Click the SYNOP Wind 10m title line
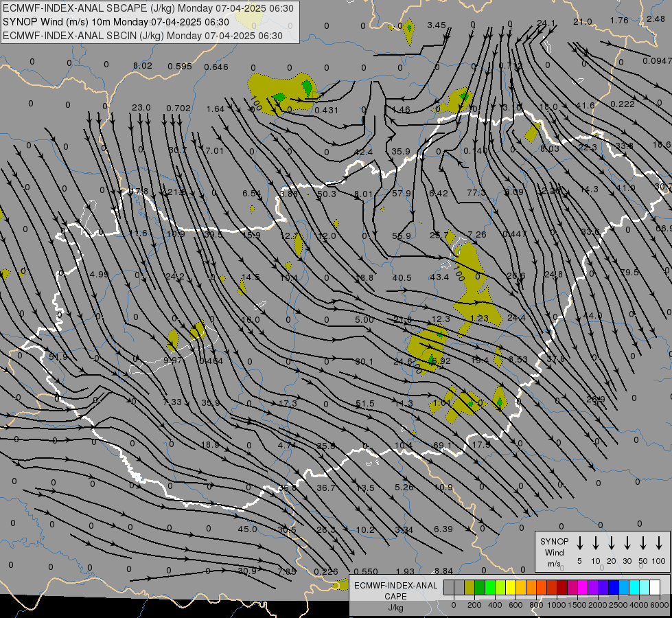672x618 pixels. [116, 22]
